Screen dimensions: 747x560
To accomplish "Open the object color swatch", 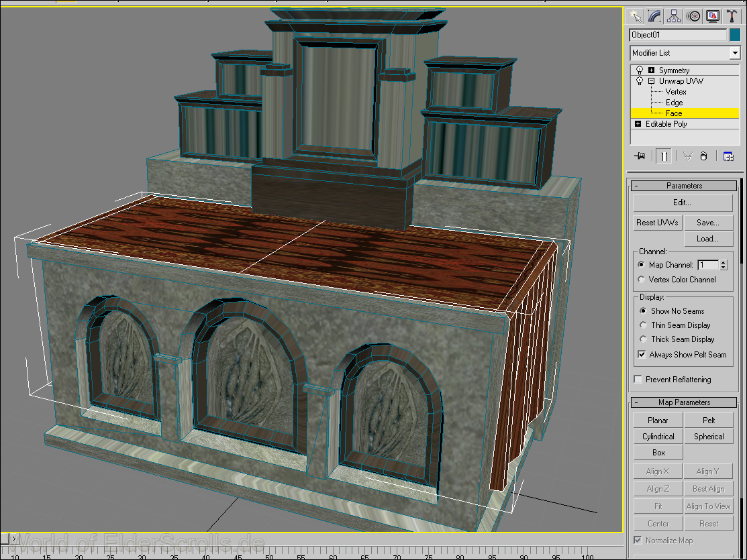I will [x=735, y=35].
